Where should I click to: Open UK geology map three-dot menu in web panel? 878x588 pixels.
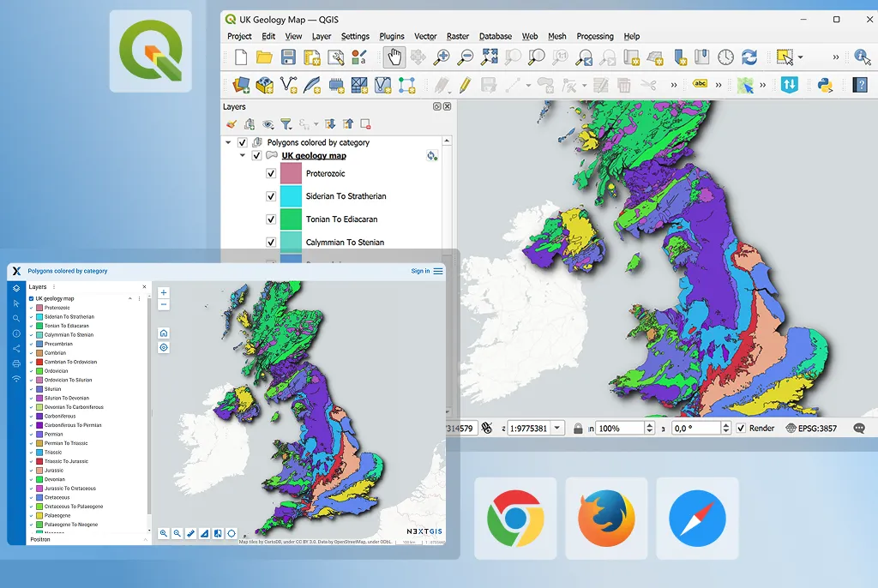(x=140, y=298)
